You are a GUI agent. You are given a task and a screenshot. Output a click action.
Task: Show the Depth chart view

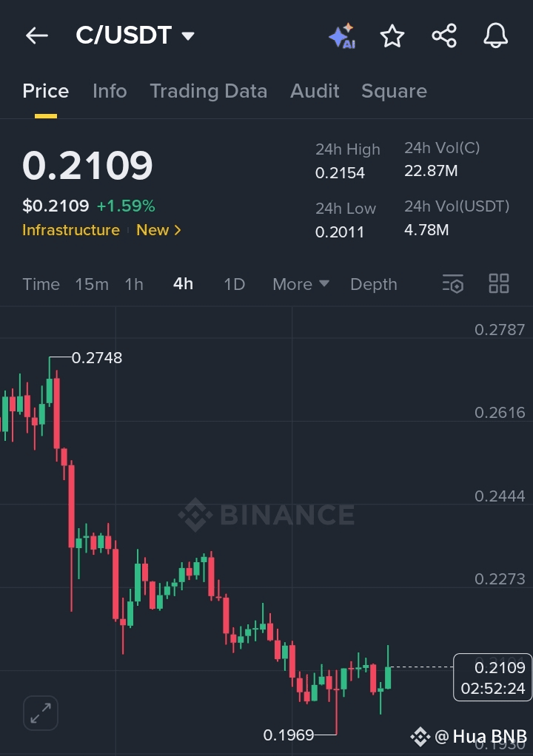point(374,284)
